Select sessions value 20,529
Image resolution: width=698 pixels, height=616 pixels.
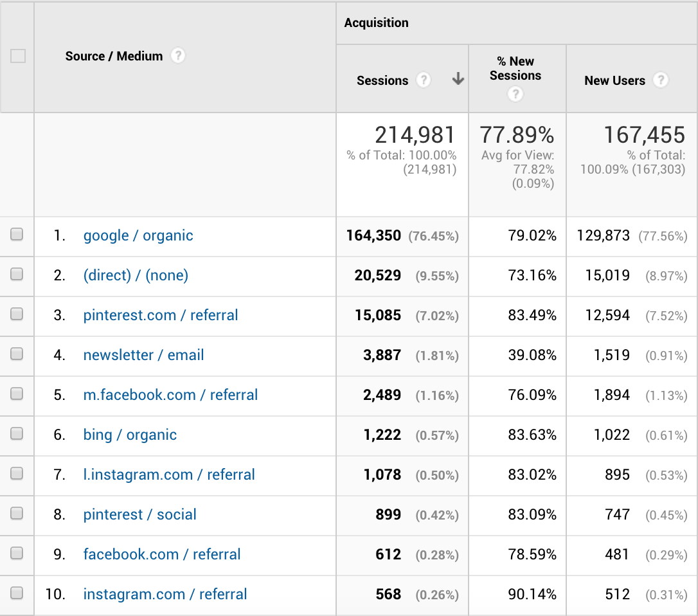(377, 275)
